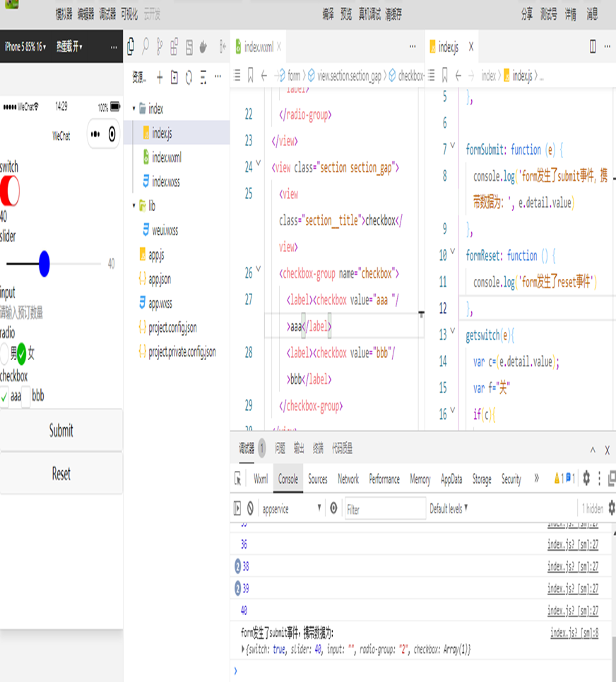Open app.json in the file tree
Screen dimensions: 616x682
tap(160, 279)
